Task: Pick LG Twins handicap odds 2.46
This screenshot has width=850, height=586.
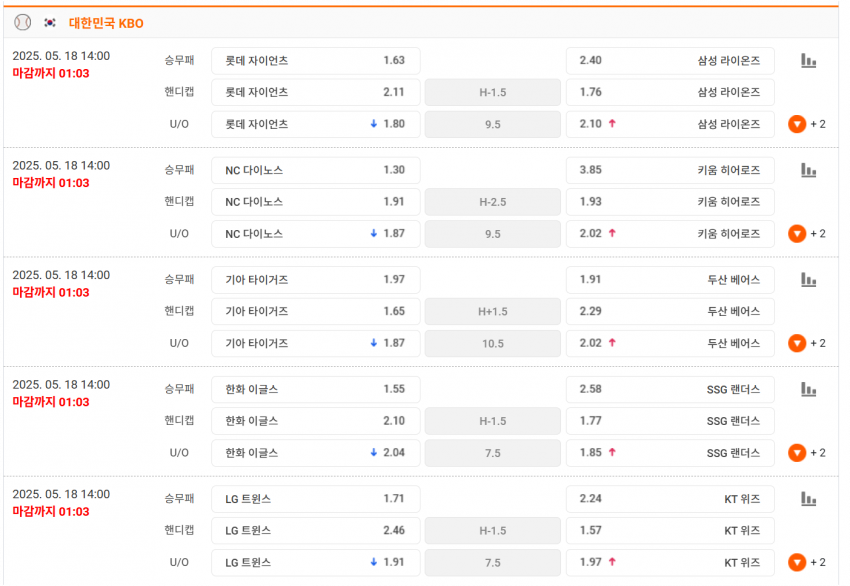Action: point(315,530)
